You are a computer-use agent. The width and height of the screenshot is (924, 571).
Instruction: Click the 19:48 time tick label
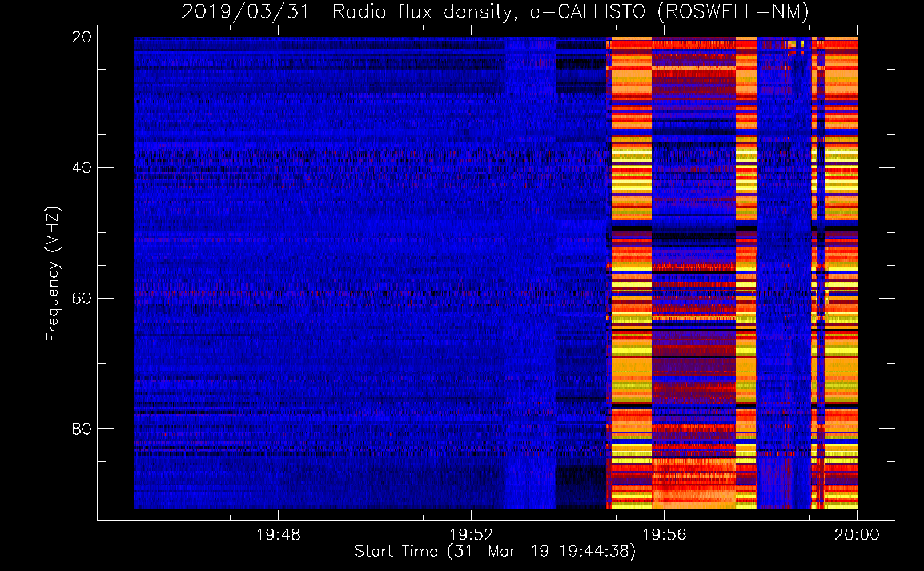pyautogui.click(x=278, y=535)
